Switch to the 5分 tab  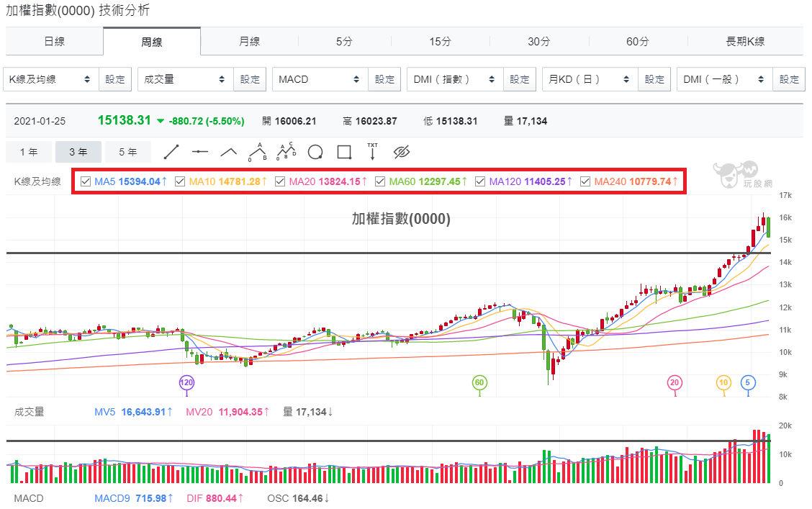coord(344,42)
